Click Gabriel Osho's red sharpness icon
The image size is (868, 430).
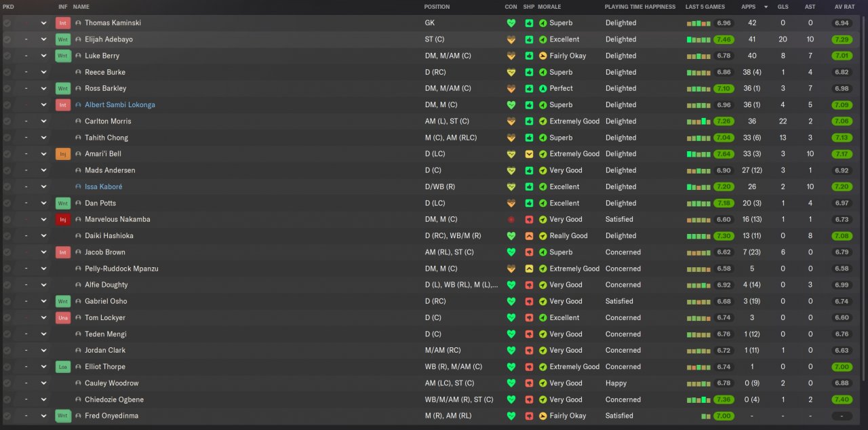[x=529, y=301]
